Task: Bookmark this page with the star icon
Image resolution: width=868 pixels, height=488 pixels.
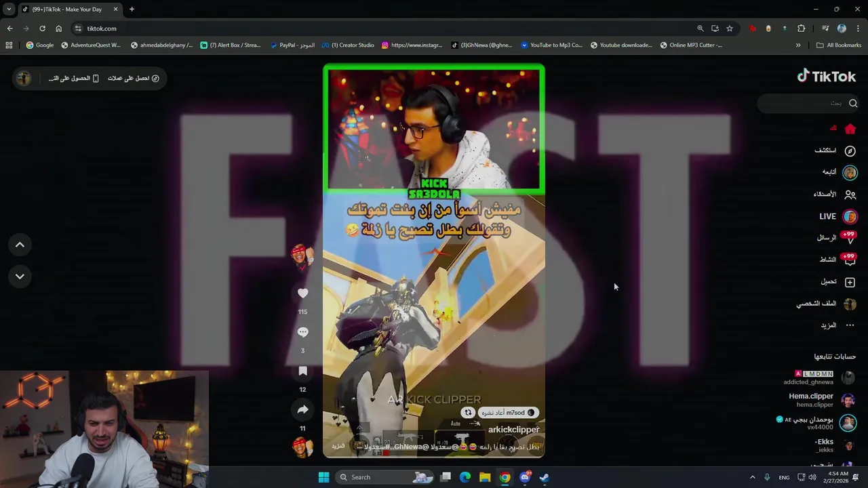Action: (x=730, y=28)
